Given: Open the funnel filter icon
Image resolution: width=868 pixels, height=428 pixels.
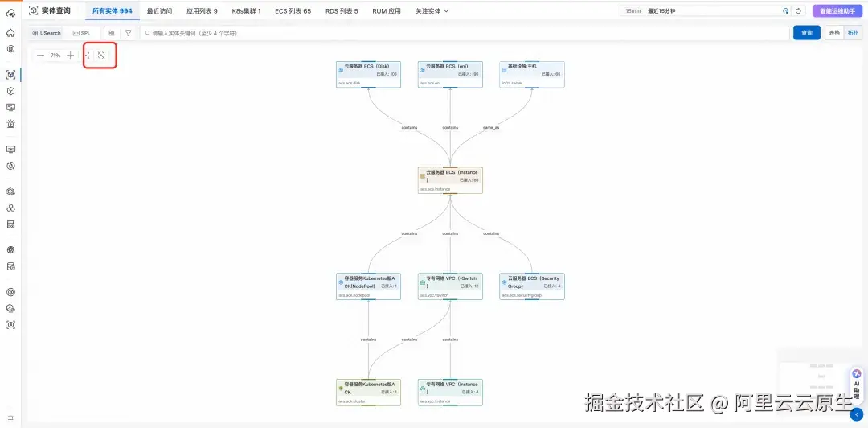Looking at the screenshot, I should tap(129, 33).
